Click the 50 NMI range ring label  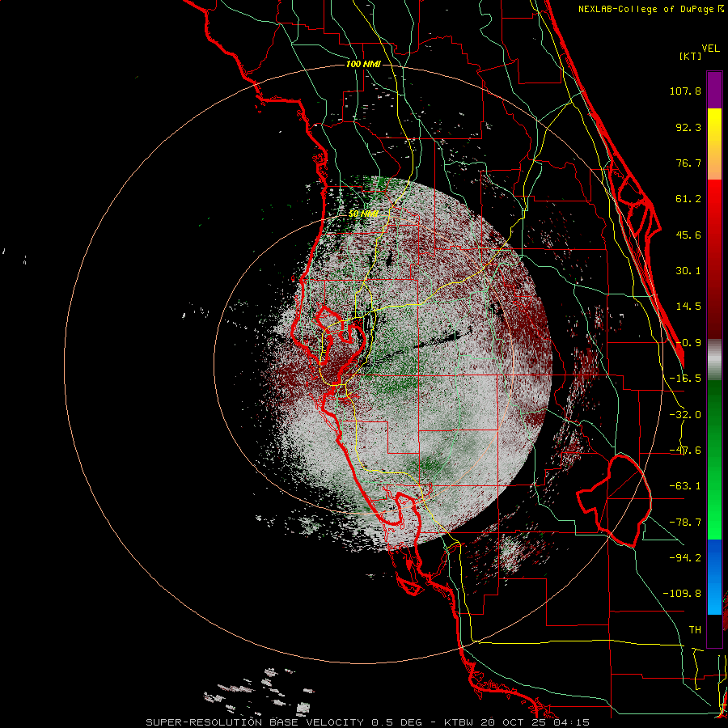click(x=363, y=214)
